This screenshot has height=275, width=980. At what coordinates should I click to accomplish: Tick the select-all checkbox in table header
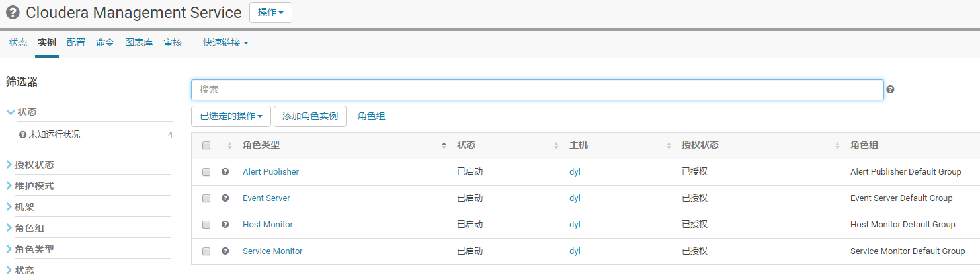(x=206, y=145)
